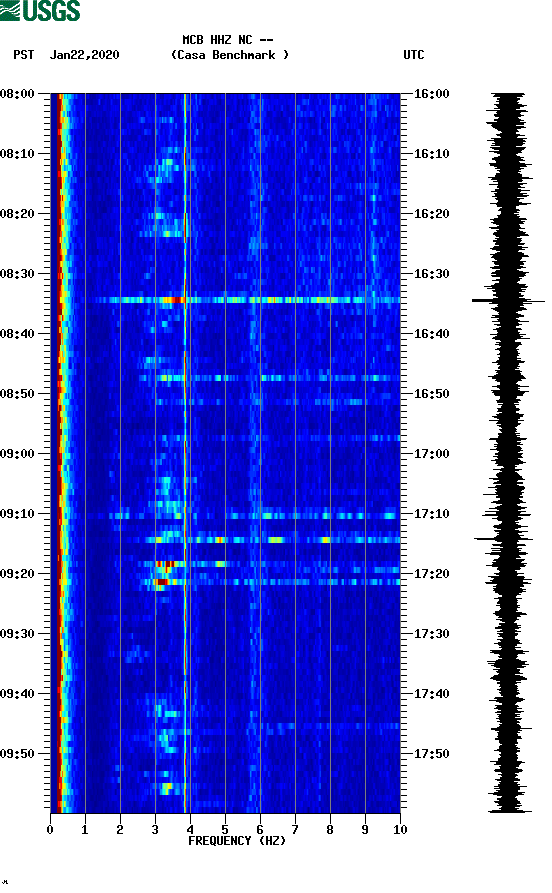Click the largest spike on the seismogram trace
Image resolution: width=552 pixels, height=893 pixels.
click(508, 301)
